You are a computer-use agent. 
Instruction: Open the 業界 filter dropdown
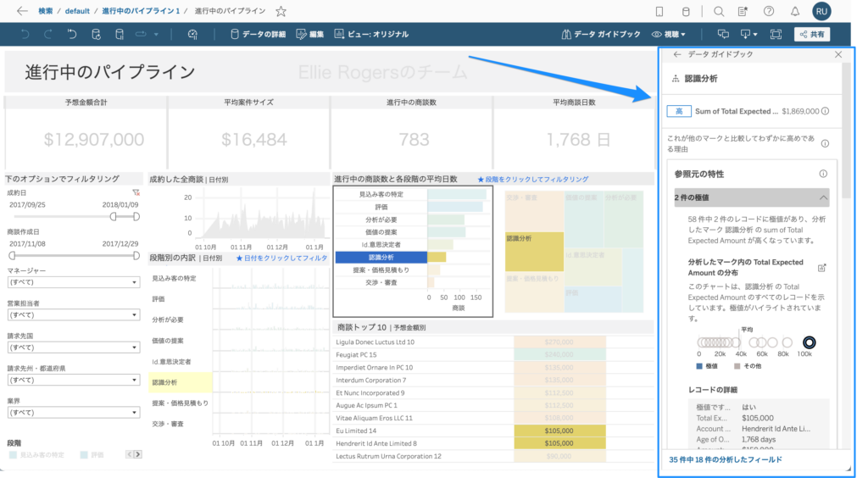point(72,413)
